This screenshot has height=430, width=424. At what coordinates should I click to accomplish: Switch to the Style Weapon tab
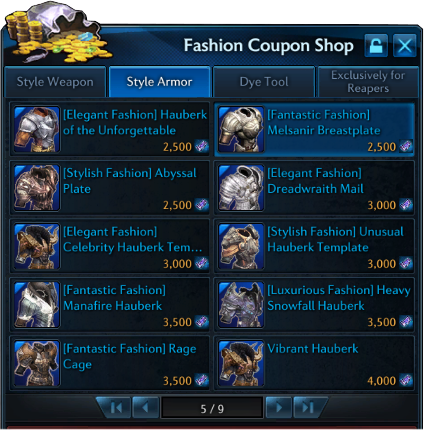55,82
